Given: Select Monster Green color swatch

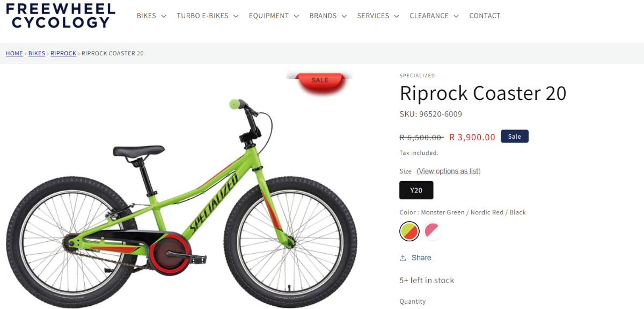Looking at the screenshot, I should 409,231.
